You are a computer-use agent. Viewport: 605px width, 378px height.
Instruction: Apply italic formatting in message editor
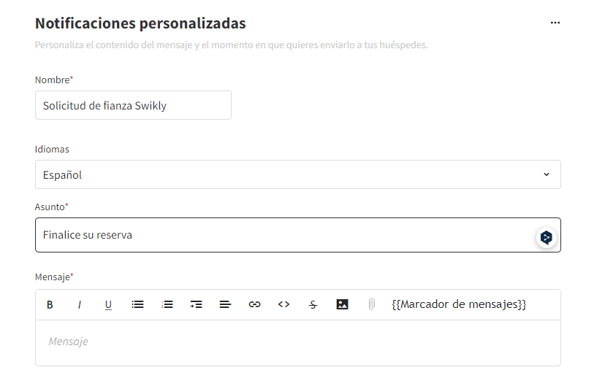(x=79, y=305)
